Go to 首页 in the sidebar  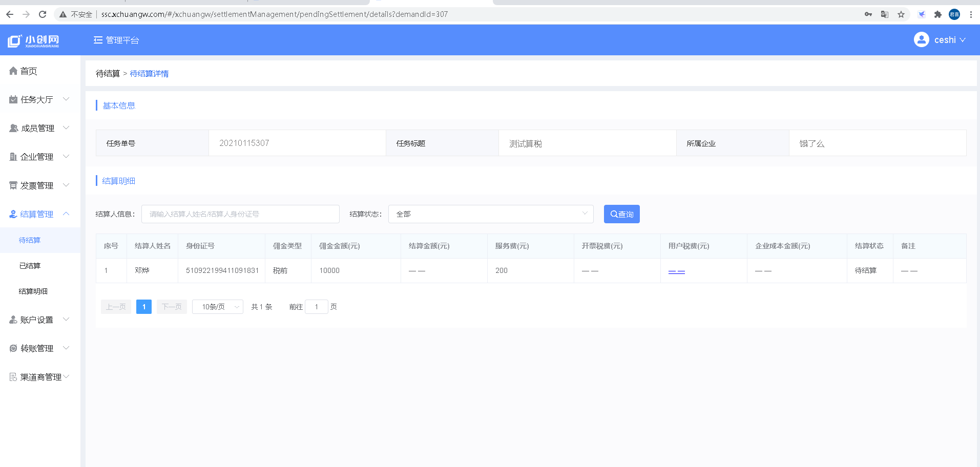point(29,71)
